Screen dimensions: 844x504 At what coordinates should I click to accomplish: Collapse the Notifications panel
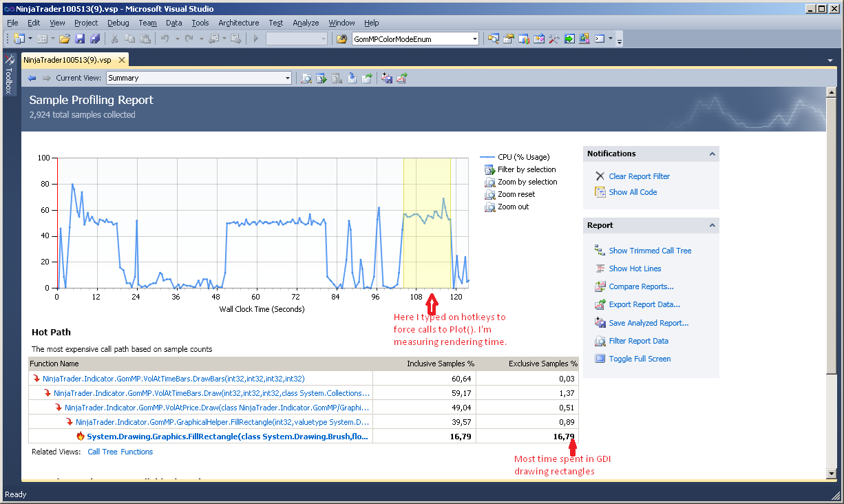[712, 154]
